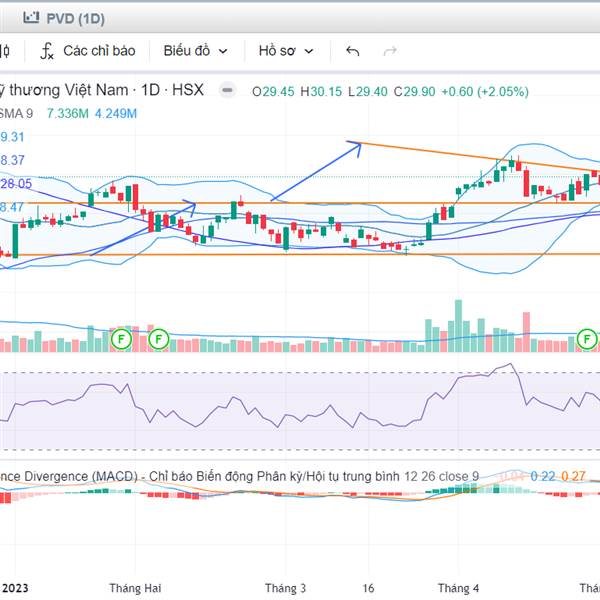Click the Tháng 4 label on time axis
The image size is (600, 600).
pyautogui.click(x=458, y=588)
